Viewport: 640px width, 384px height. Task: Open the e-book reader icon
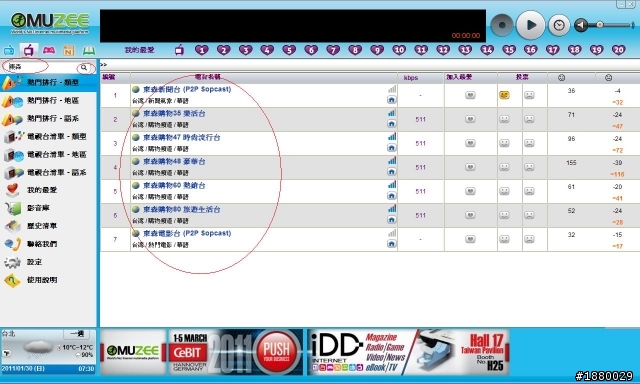click(x=89, y=51)
